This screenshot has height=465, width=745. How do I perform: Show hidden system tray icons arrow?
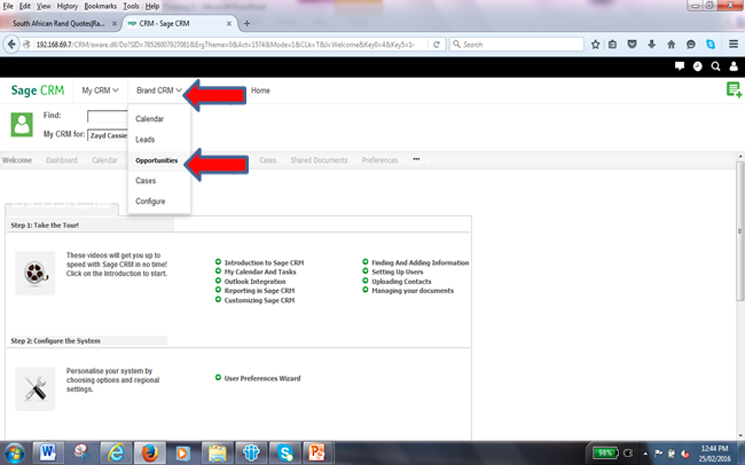(645, 453)
